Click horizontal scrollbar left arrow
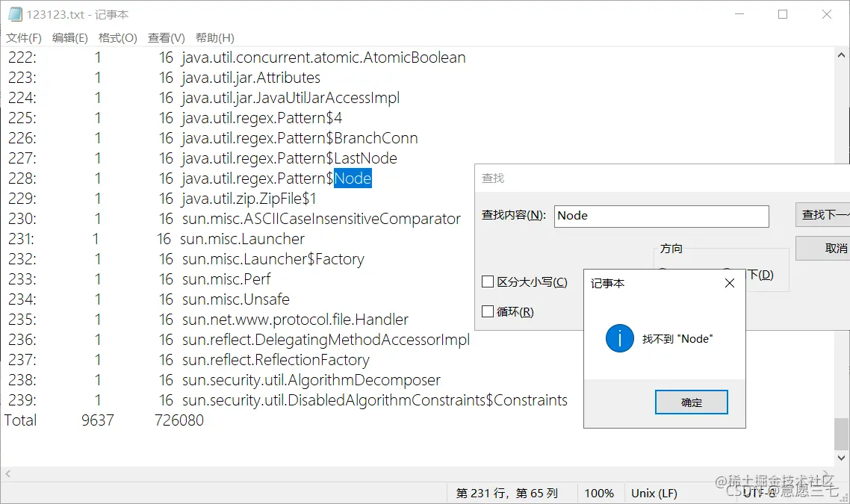 click(7, 473)
